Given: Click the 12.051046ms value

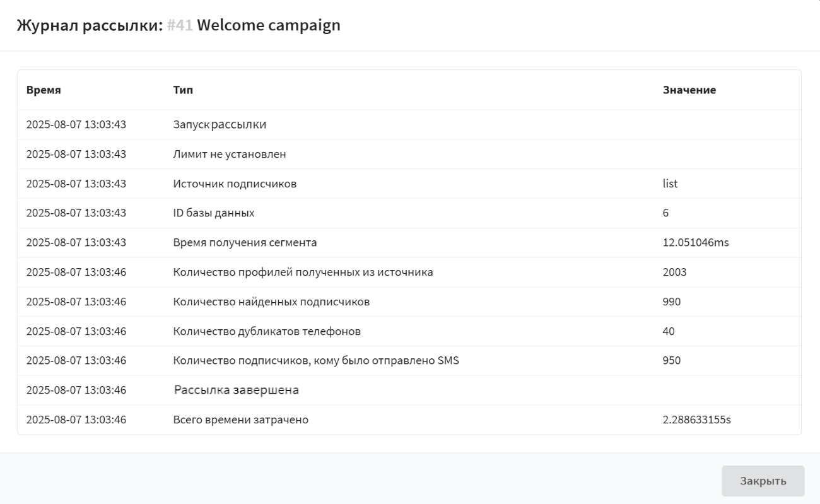Looking at the screenshot, I should click(x=695, y=243).
